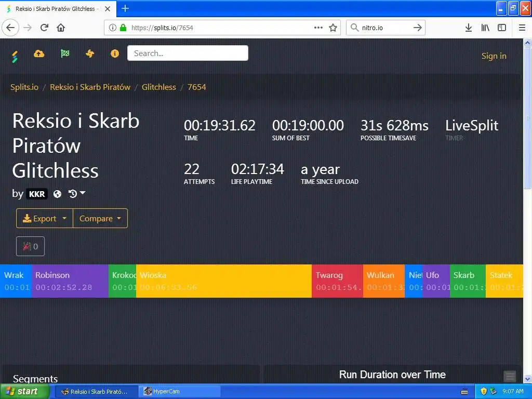Screen dimensions: 532x399
Task: Click the 7654 breadcrumb link
Action: click(197, 87)
